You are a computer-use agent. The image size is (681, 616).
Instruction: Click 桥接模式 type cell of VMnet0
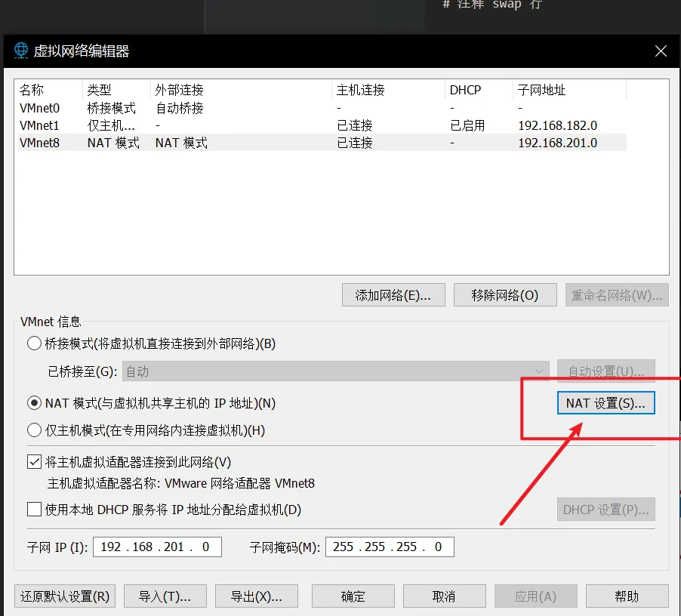pyautogui.click(x=112, y=108)
